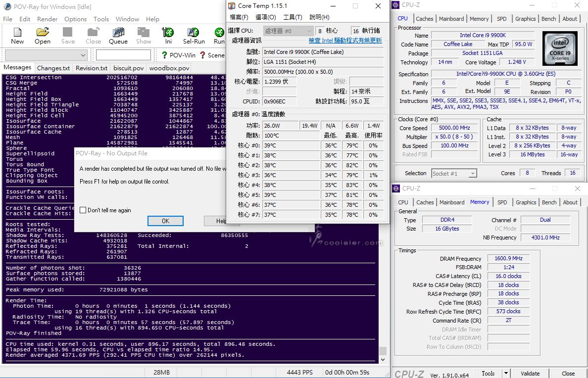Click OK in the No Output File dialog

pyautogui.click(x=165, y=221)
